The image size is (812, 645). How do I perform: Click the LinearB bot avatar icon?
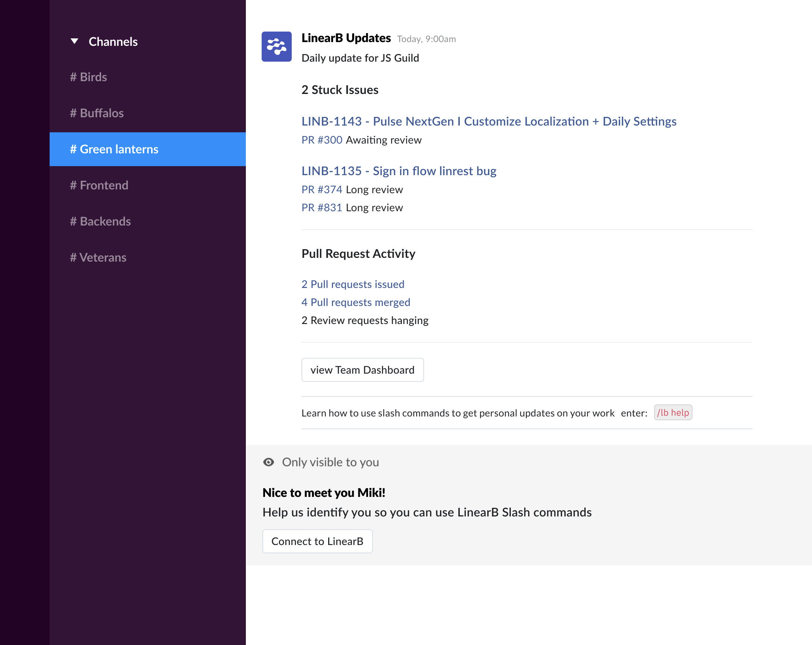[276, 47]
